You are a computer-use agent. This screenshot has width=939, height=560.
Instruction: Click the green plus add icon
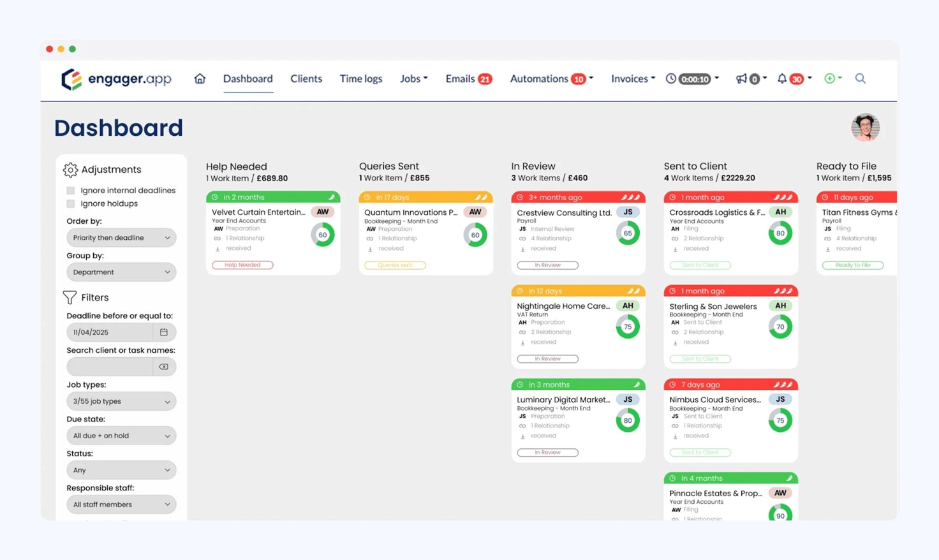[x=829, y=78]
